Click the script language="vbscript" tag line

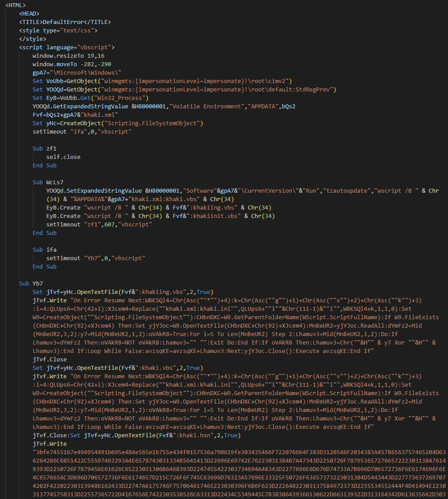[x=67, y=48]
